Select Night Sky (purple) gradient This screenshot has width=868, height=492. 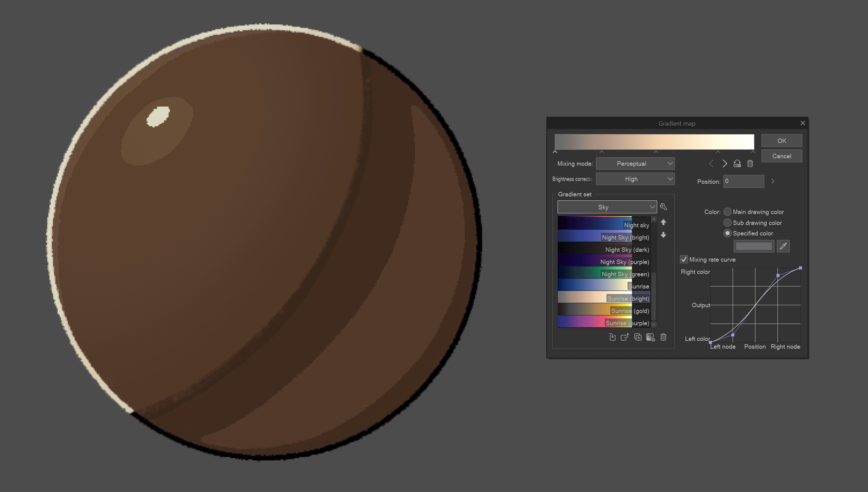(x=603, y=262)
